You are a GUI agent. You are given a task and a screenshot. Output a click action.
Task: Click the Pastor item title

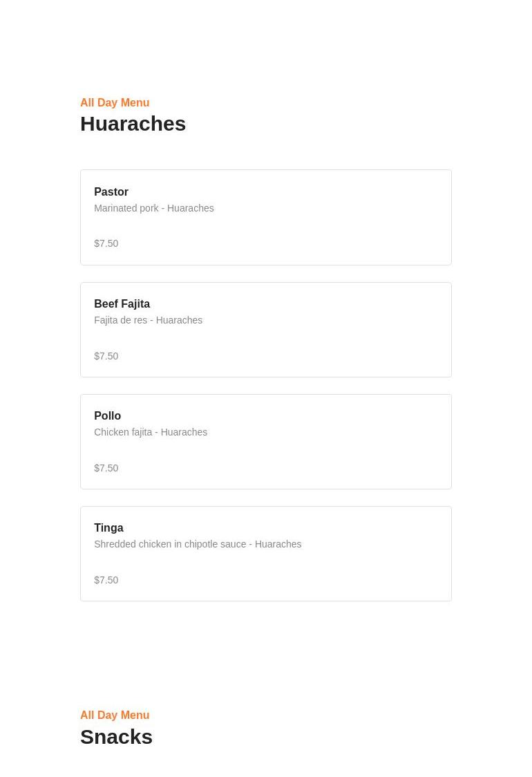(x=111, y=192)
